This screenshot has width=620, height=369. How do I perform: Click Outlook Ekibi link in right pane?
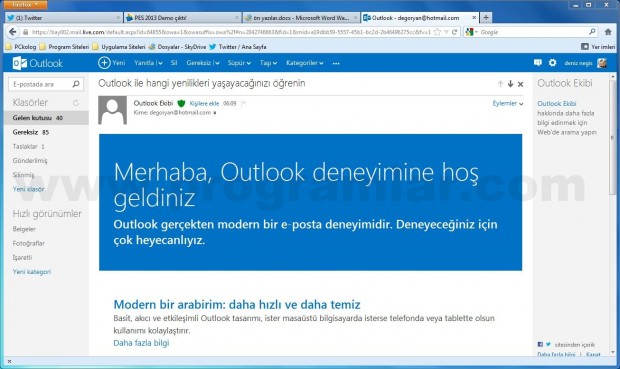coord(557,104)
